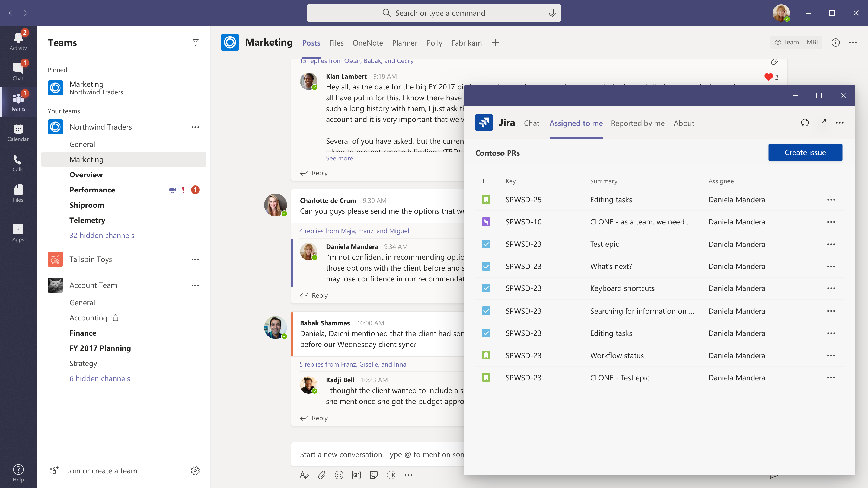Click the search or command box
The image size is (868, 488).
point(433,13)
